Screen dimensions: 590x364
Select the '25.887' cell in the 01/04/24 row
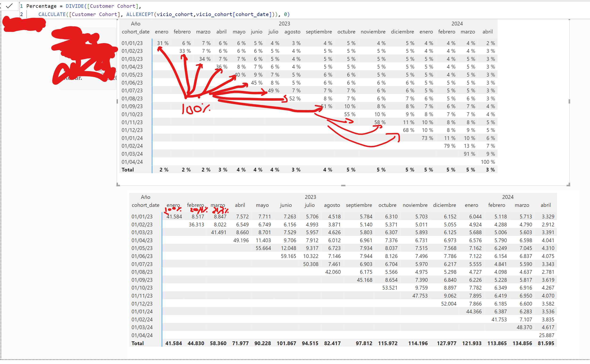click(546, 335)
